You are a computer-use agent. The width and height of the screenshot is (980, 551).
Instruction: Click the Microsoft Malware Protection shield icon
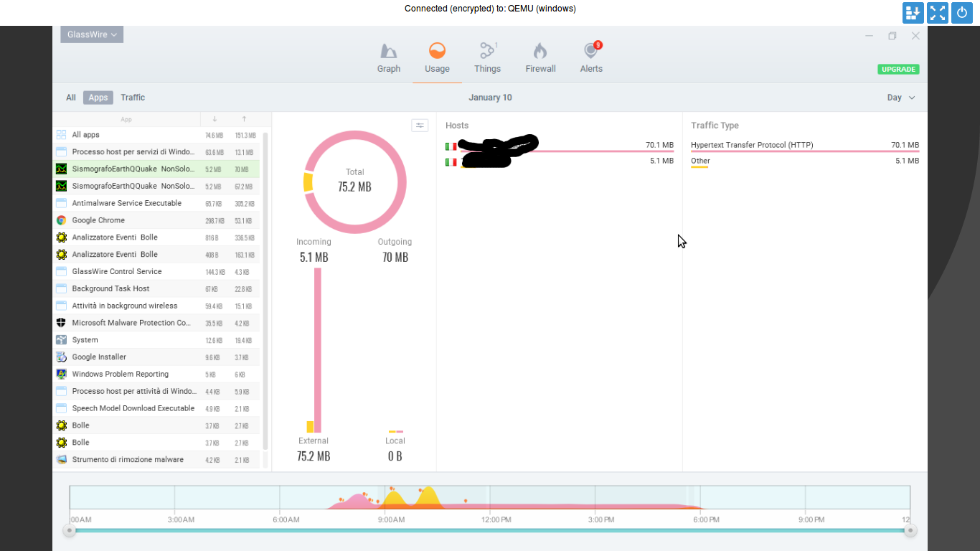[61, 323]
